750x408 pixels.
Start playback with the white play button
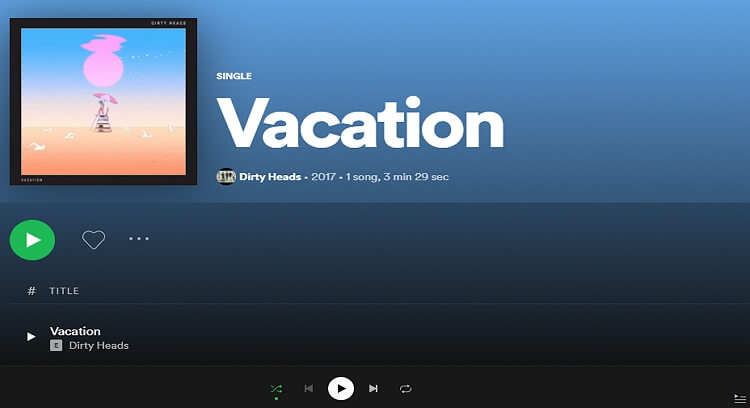pos(341,388)
